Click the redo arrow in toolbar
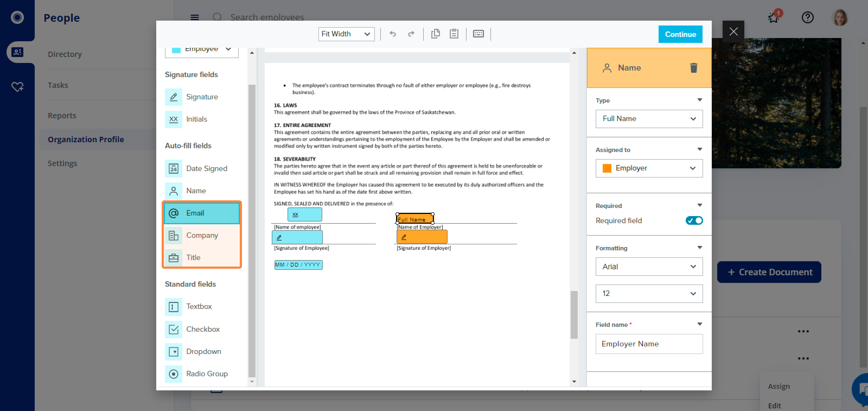Viewport: 868px width, 411px height. [x=411, y=34]
